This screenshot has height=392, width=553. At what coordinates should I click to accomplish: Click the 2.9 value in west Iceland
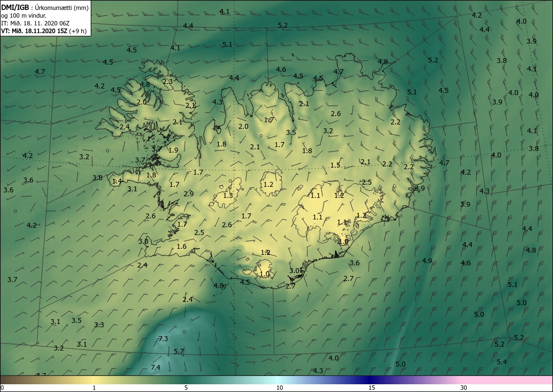(x=189, y=194)
